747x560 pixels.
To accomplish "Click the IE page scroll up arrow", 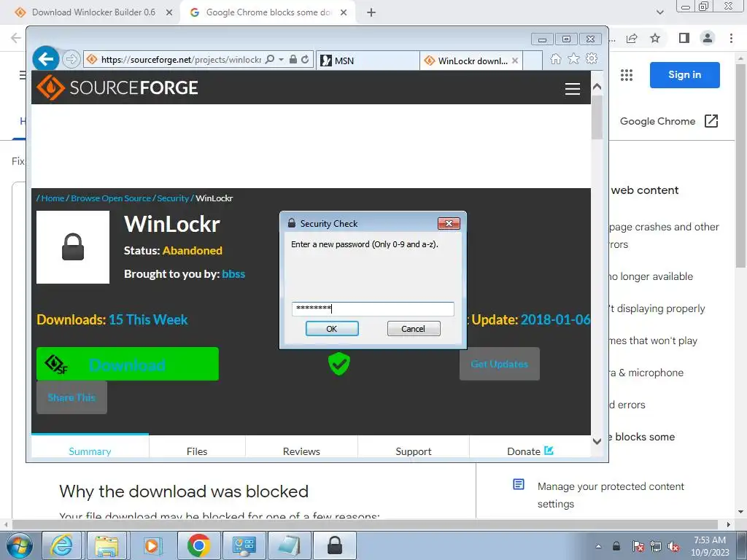I will point(597,87).
